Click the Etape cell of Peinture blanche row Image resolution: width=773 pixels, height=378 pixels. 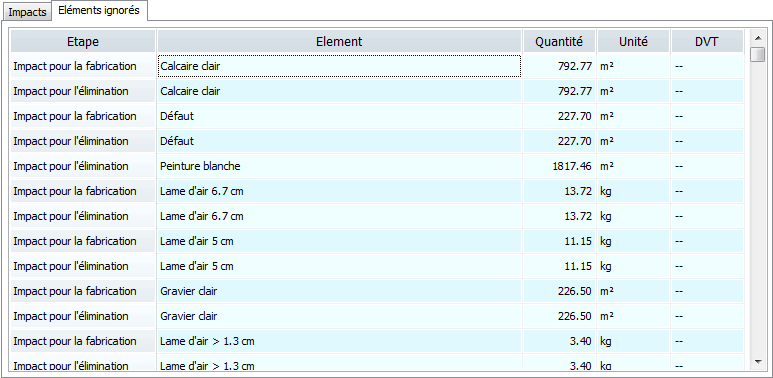[83, 166]
